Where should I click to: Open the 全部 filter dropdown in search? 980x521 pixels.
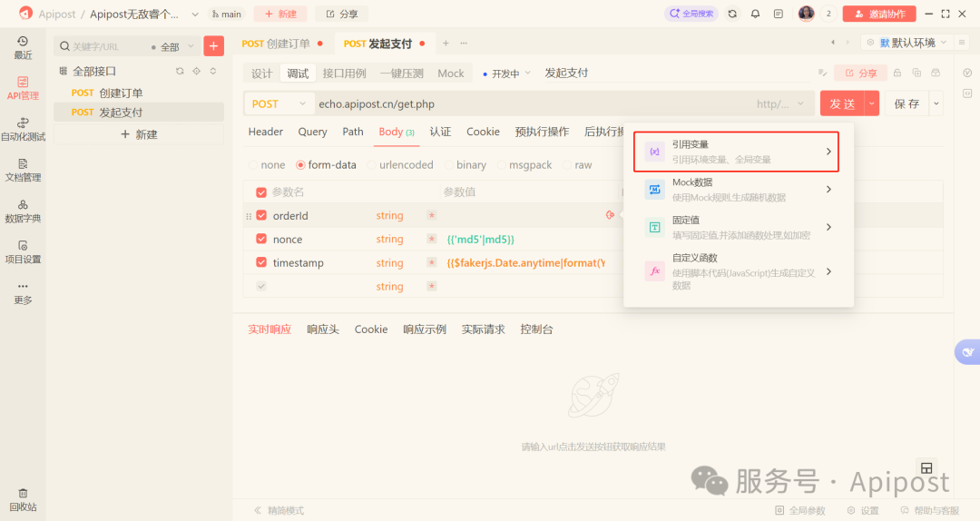(172, 47)
